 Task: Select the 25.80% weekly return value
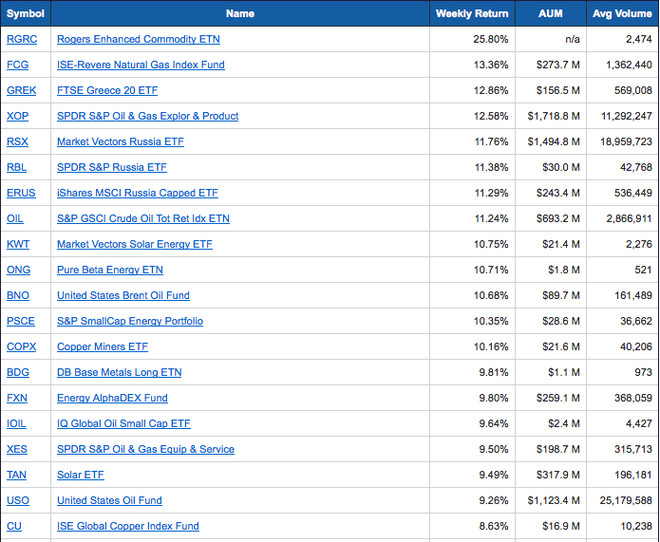pos(491,39)
